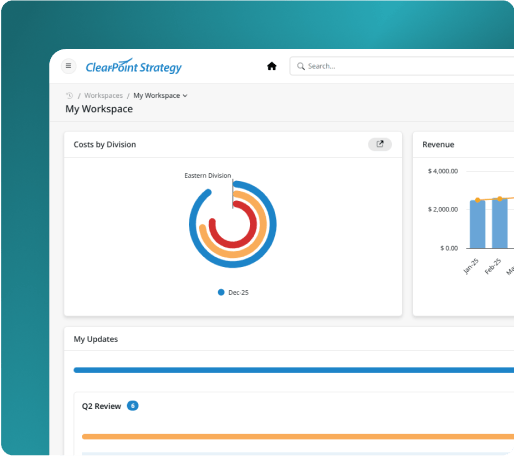Click the Eastern Division chart label
Screen dimensions: 514x456
(x=208, y=175)
